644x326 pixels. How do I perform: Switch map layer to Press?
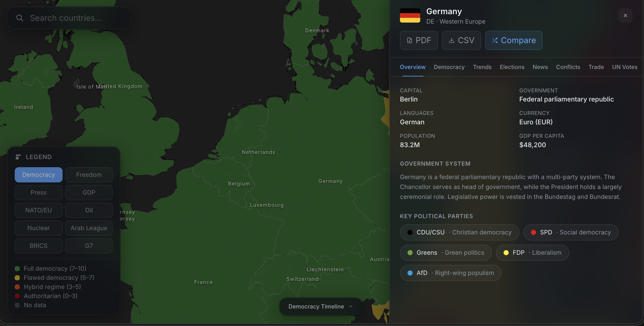click(x=39, y=193)
